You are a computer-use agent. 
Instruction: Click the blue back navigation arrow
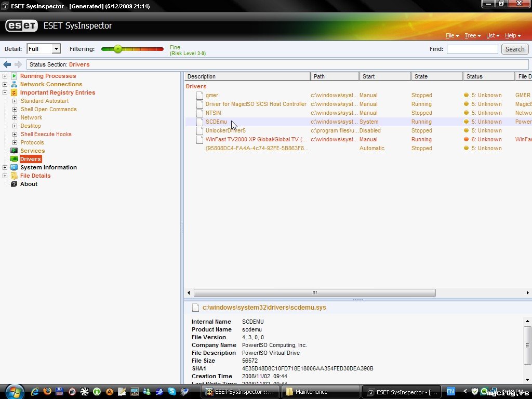tap(7, 64)
